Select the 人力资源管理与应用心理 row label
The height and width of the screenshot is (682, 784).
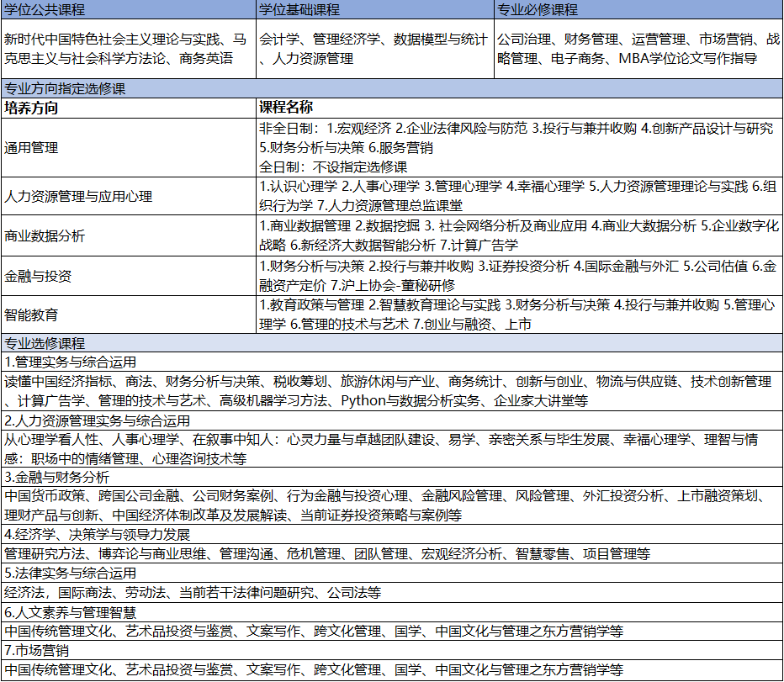pos(129,196)
